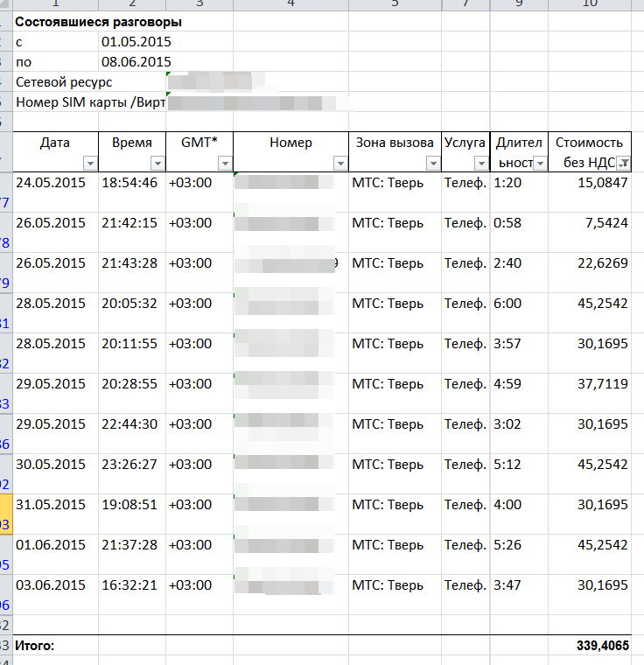Select the duration cell 4:59
Screen dimensions: 644x665
click(519, 394)
